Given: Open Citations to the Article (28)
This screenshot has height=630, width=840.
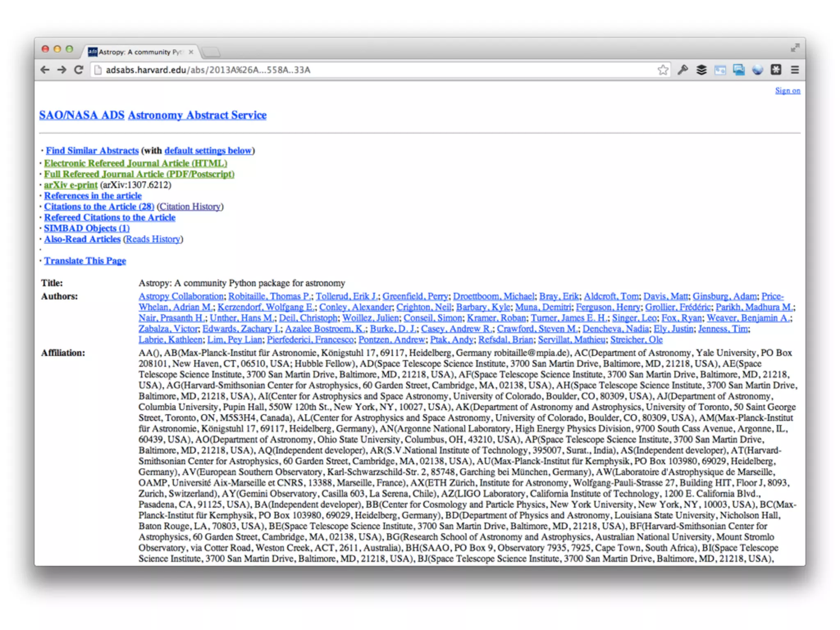Looking at the screenshot, I should 99,207.
